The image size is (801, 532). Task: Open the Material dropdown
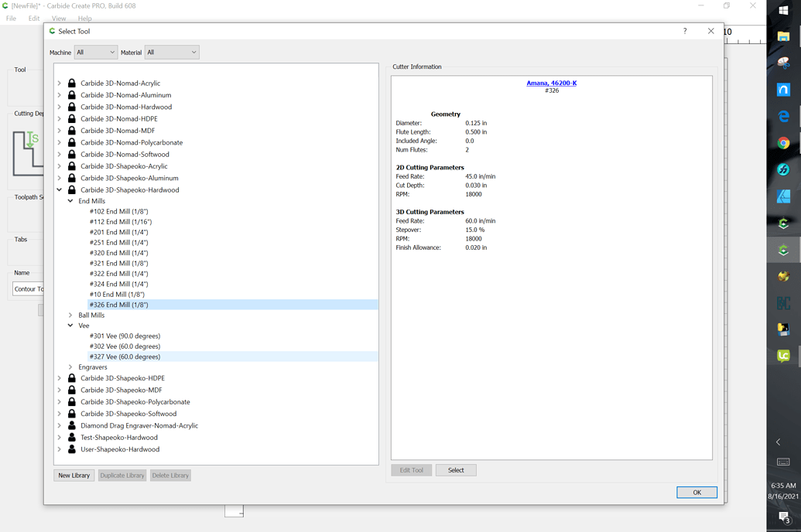pyautogui.click(x=172, y=53)
